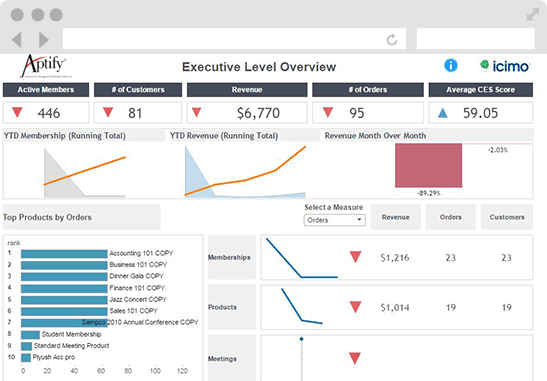Click the red Revenue Month Over Month bar
The height and width of the screenshot is (381, 547).
coord(428,165)
